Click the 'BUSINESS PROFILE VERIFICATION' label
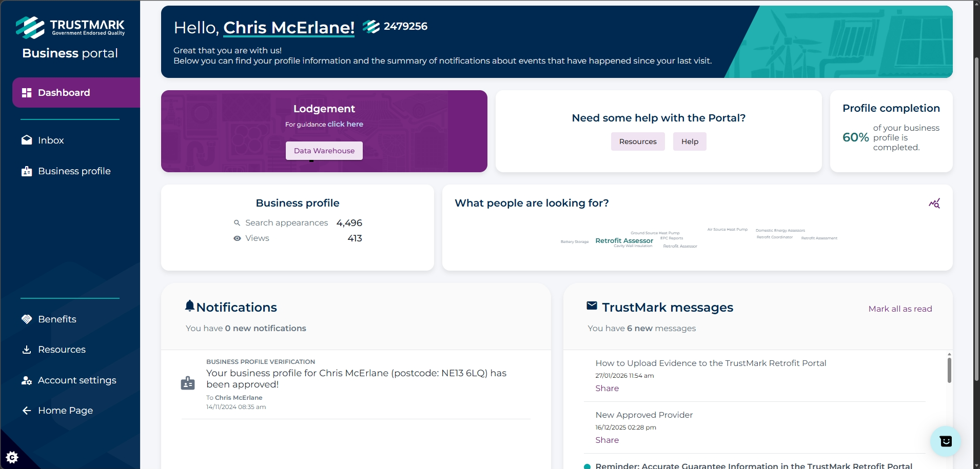The image size is (980, 469). tap(261, 362)
